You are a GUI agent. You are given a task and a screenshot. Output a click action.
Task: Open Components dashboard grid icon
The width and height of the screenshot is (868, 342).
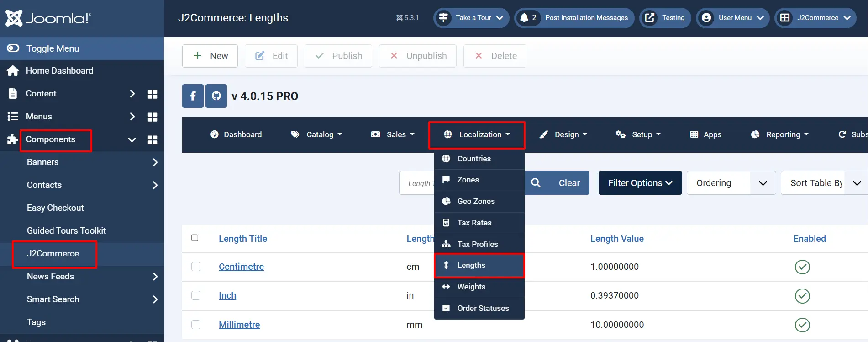pyautogui.click(x=153, y=139)
